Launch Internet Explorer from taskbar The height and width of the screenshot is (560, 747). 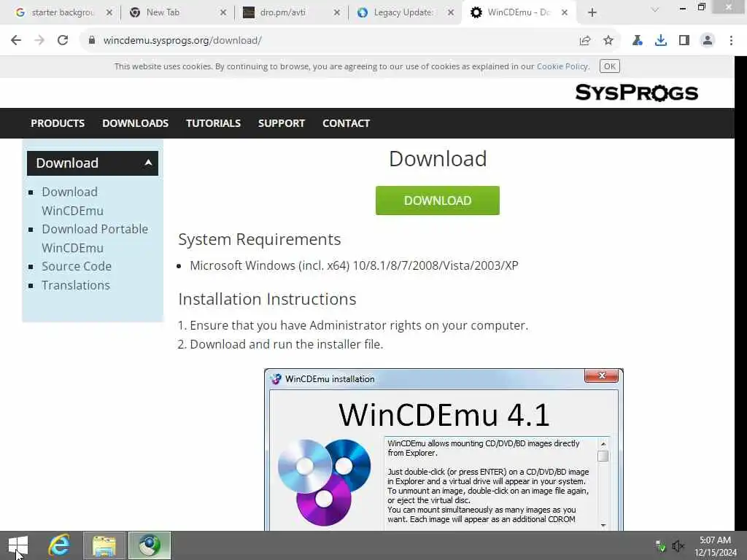point(60,545)
